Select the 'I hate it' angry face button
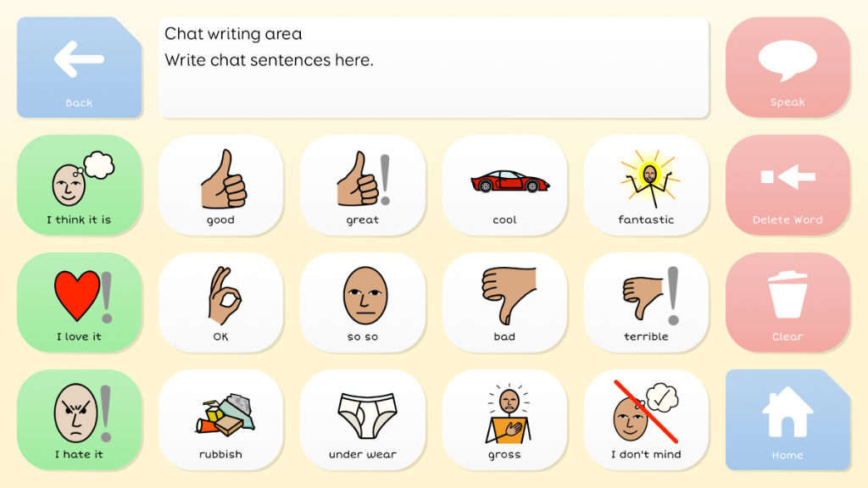This screenshot has width=868, height=488. point(79,420)
